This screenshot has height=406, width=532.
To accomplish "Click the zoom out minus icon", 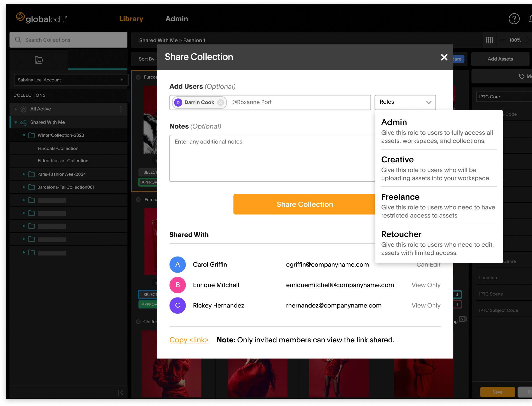I will [502, 40].
